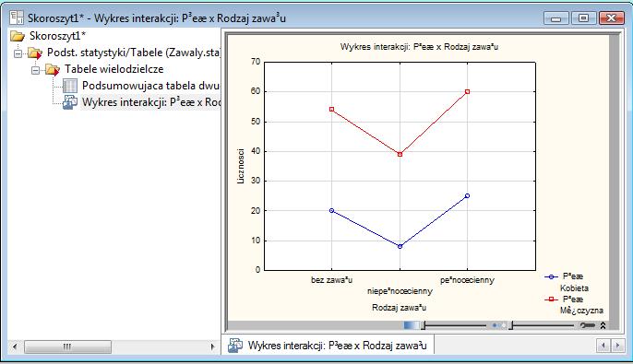Click the graph icon on the bottom tab
This screenshot has width=633, height=364.
pyautogui.click(x=235, y=346)
